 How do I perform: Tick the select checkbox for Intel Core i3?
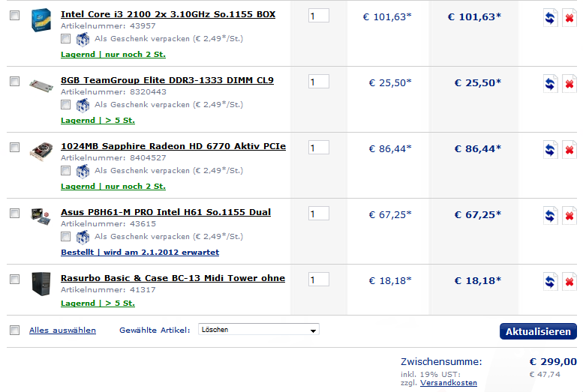pos(14,16)
